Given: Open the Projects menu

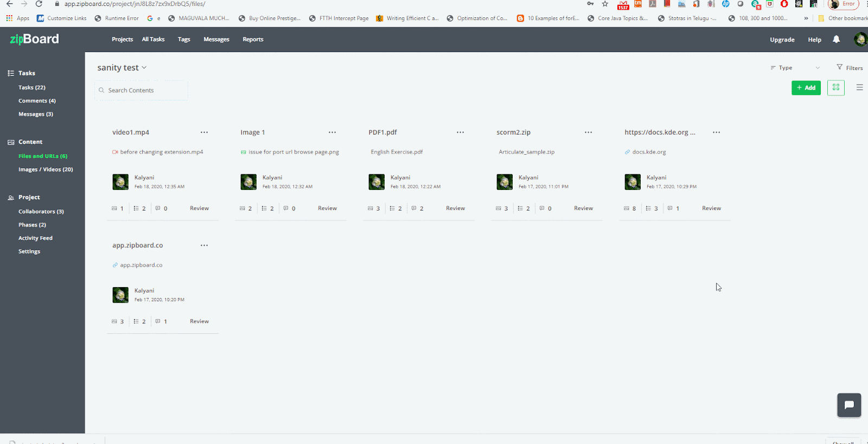Looking at the screenshot, I should coord(123,40).
